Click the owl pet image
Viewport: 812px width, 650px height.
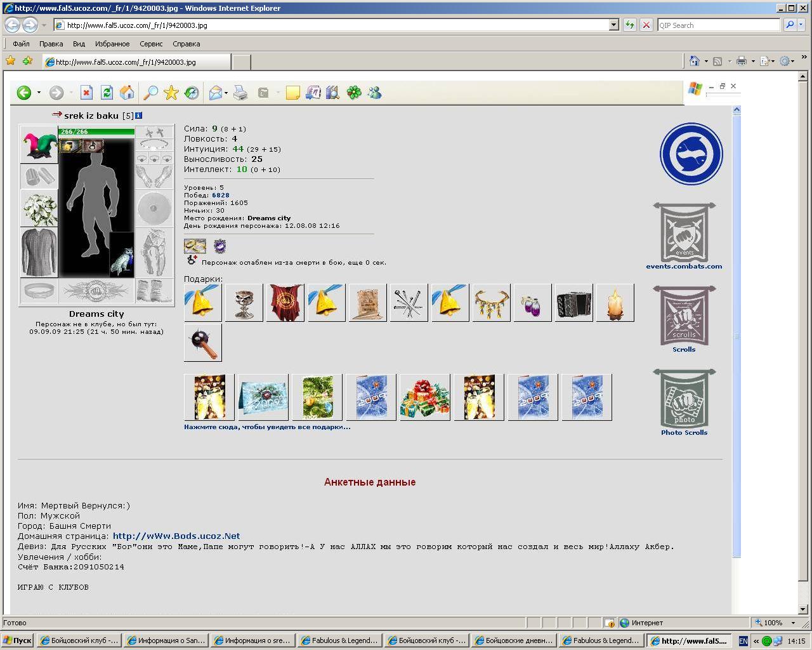122,255
